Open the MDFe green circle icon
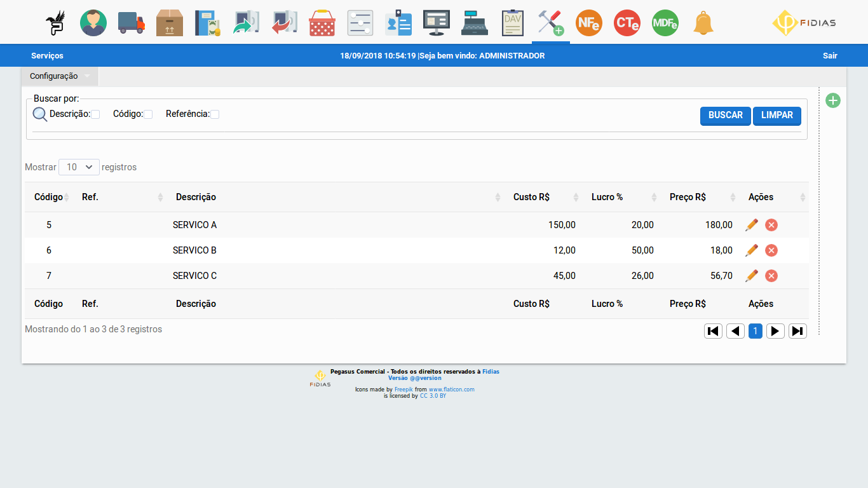This screenshot has height=488, width=868. tap(665, 23)
